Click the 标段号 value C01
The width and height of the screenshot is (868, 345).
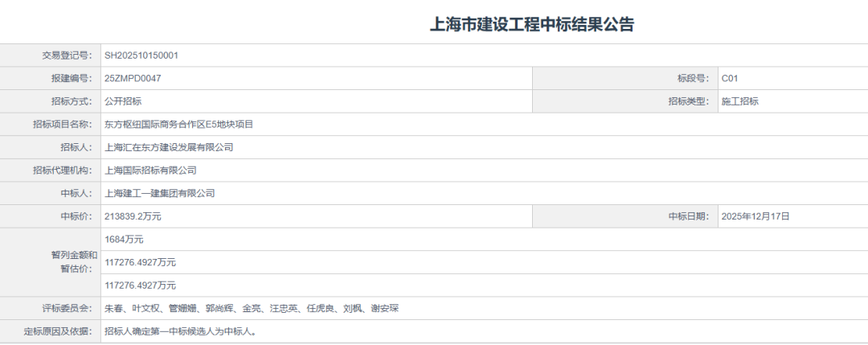pos(730,79)
